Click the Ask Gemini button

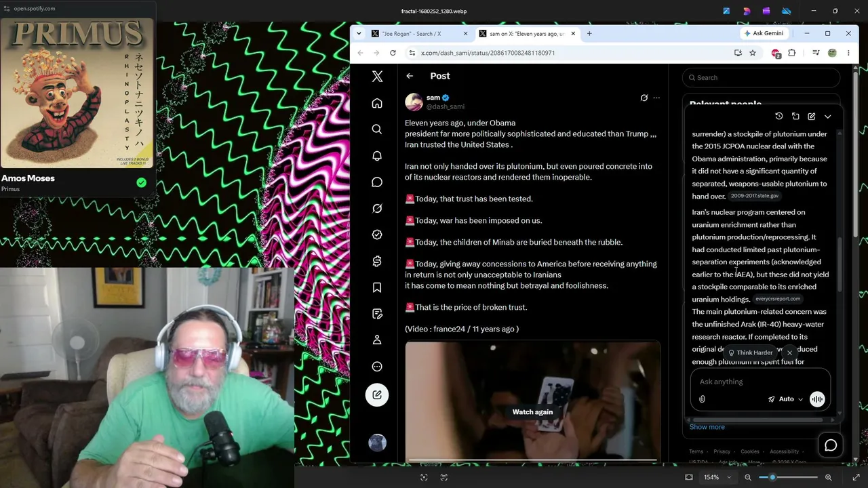[764, 33]
